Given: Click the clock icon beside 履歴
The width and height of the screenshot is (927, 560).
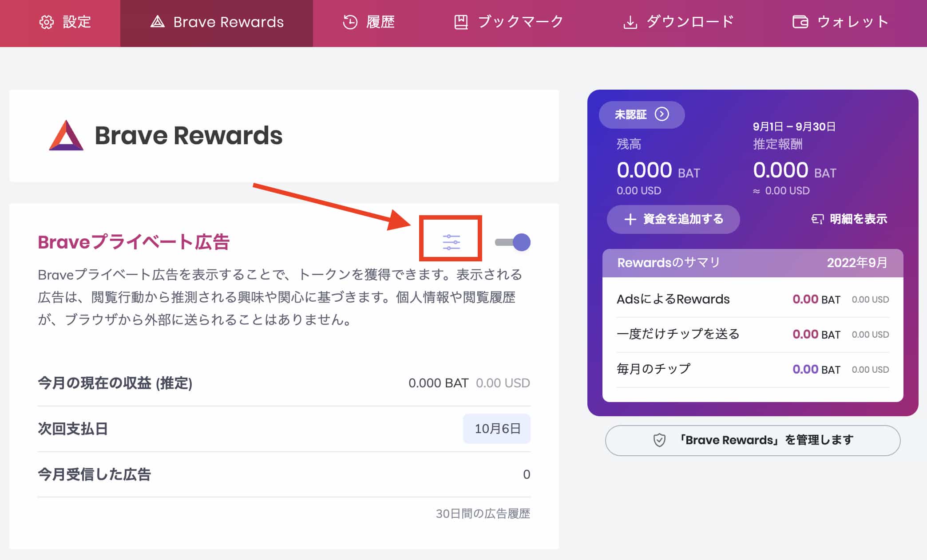Looking at the screenshot, I should point(350,22).
